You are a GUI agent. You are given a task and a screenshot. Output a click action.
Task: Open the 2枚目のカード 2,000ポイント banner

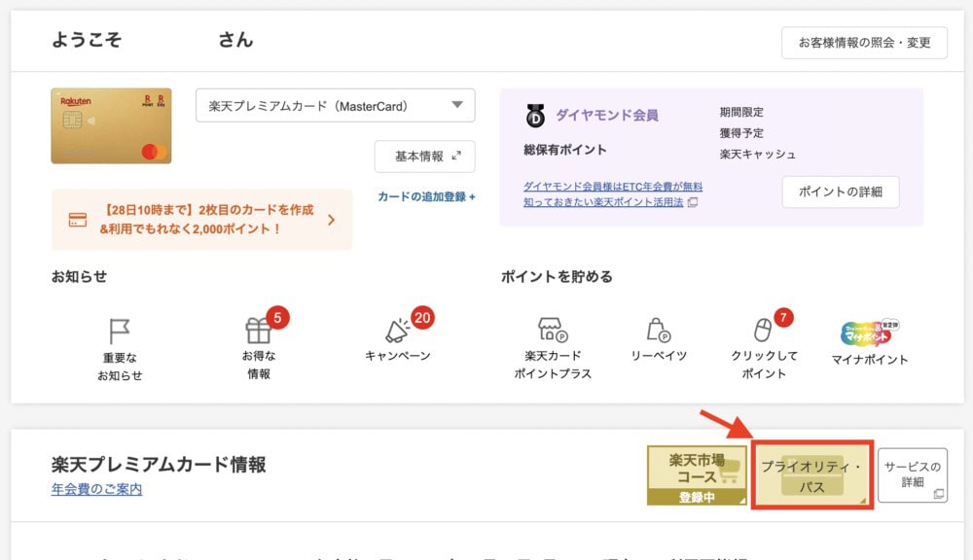tap(201, 220)
